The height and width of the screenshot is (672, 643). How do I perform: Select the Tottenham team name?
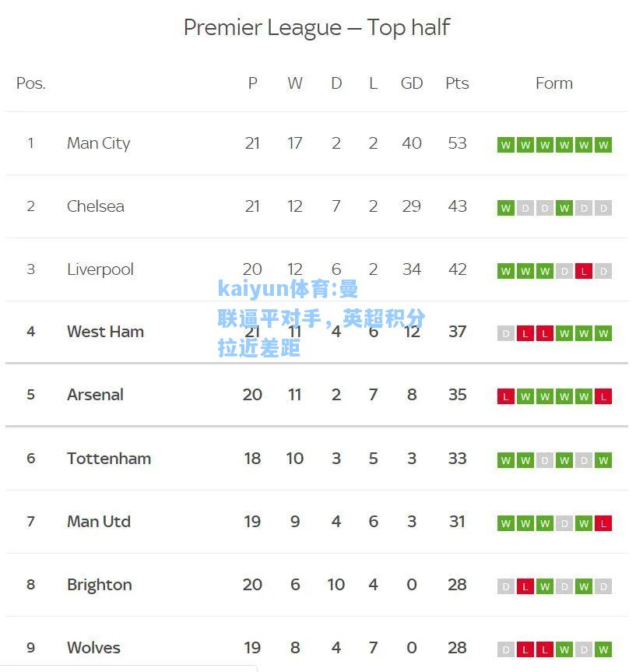pos(109,459)
